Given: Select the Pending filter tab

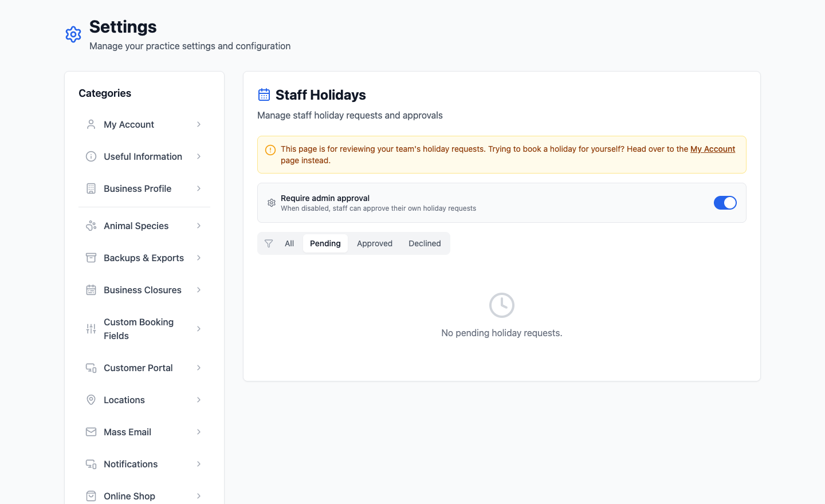Looking at the screenshot, I should [x=325, y=243].
